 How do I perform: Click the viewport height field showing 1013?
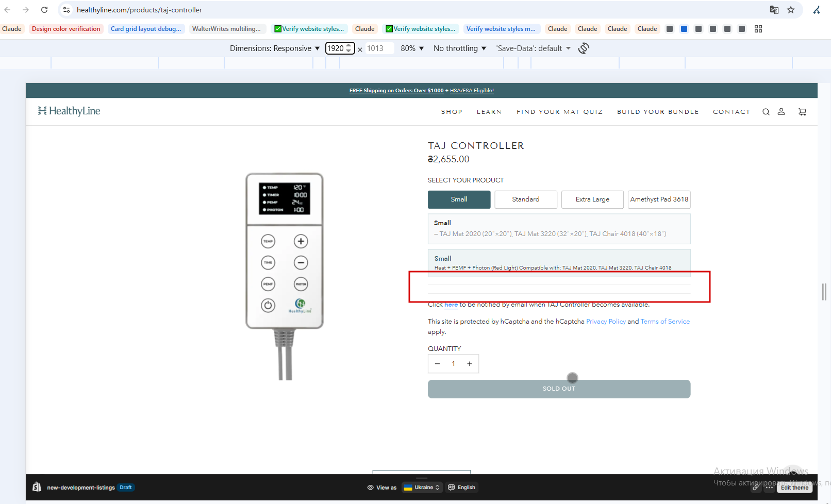pos(379,48)
